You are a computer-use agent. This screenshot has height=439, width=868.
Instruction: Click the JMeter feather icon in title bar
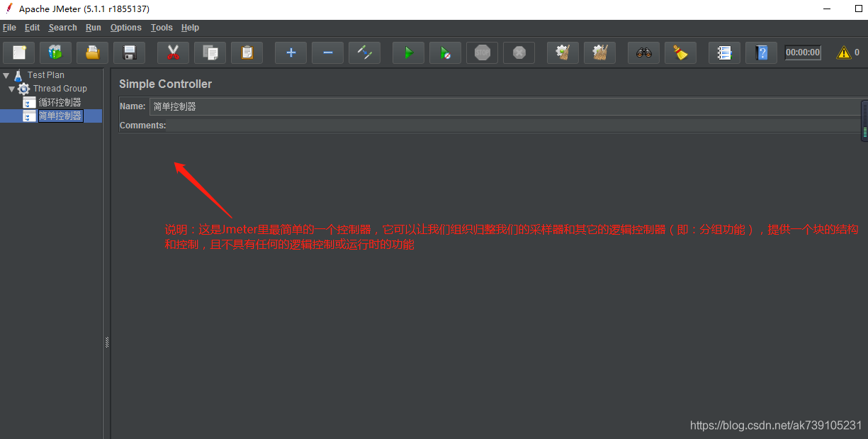(x=9, y=9)
